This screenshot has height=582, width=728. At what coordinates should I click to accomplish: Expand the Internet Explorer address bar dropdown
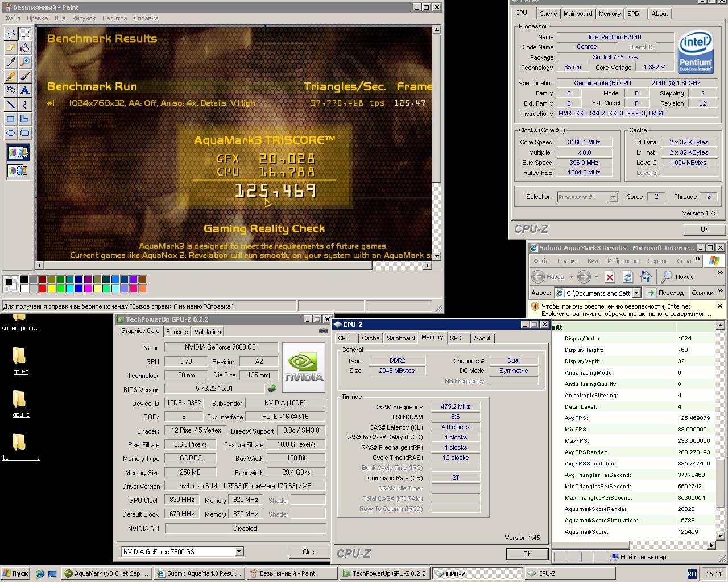636,293
